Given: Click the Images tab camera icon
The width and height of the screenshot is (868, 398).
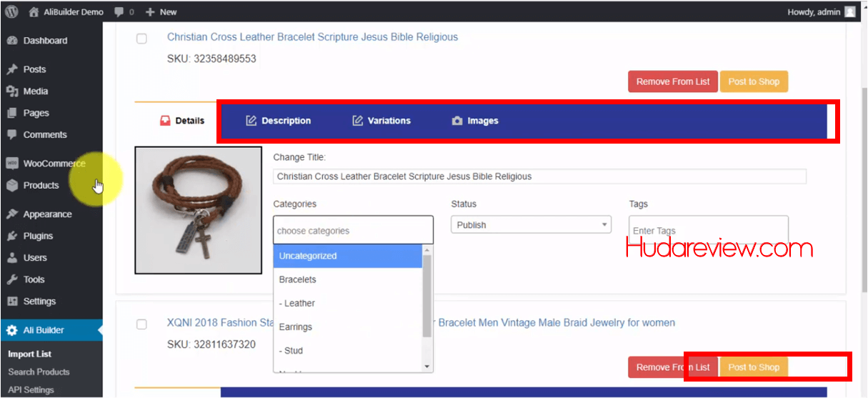Looking at the screenshot, I should click(457, 121).
